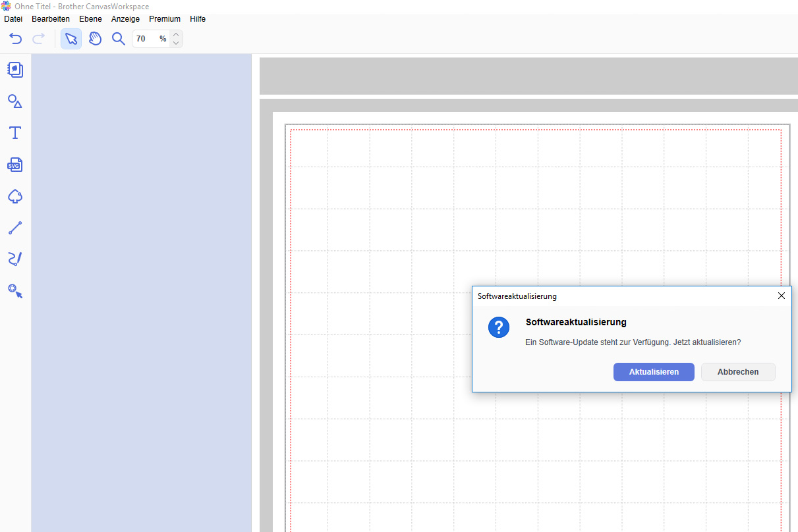The height and width of the screenshot is (532, 798).
Task: Click the SVG import icon
Action: click(x=15, y=165)
